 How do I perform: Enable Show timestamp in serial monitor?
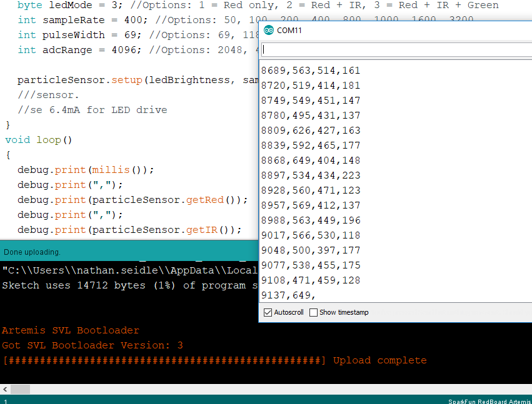point(313,312)
